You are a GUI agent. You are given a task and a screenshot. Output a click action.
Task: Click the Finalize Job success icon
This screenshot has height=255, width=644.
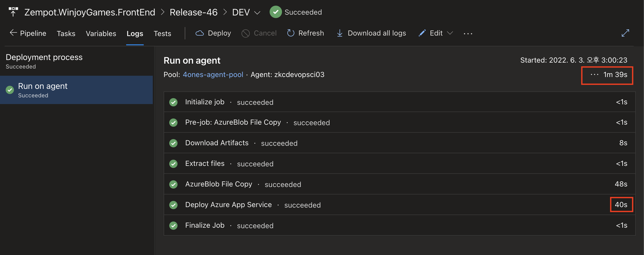coord(173,226)
